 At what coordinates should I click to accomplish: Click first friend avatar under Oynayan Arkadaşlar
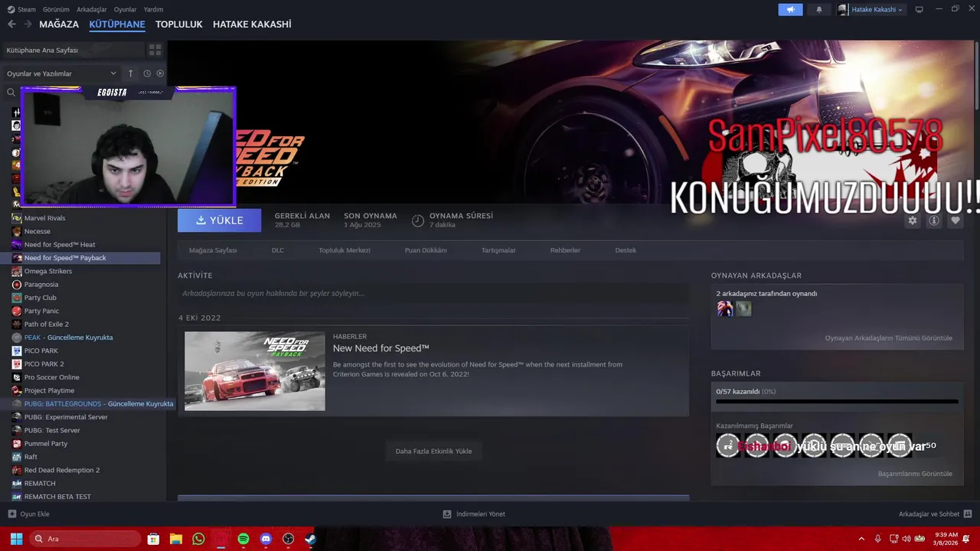coord(724,308)
